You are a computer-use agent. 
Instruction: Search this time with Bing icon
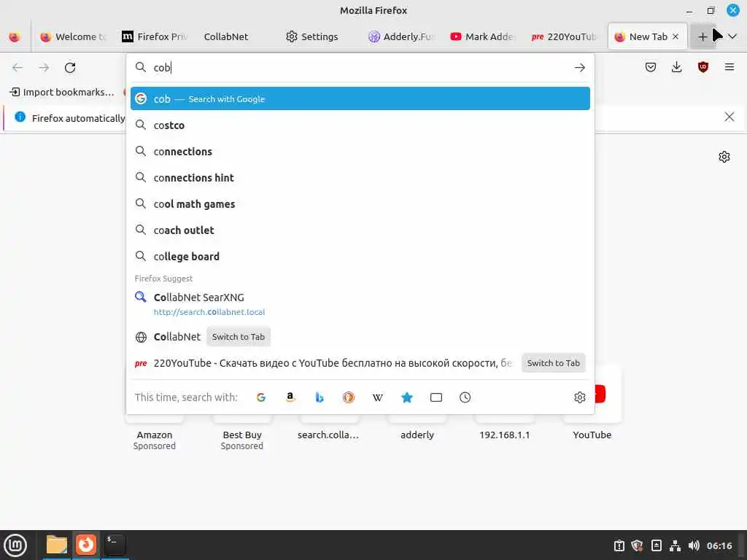coord(320,397)
